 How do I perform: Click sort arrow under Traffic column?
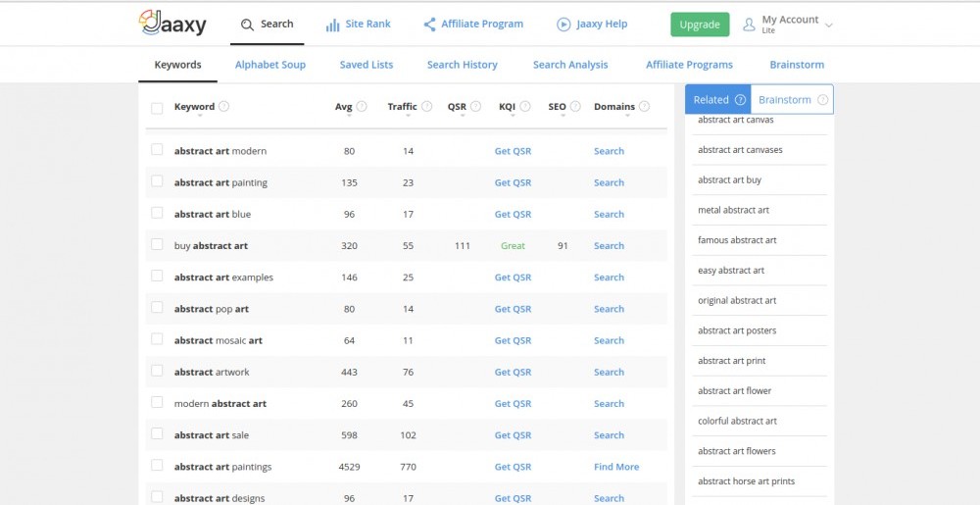coord(408,116)
